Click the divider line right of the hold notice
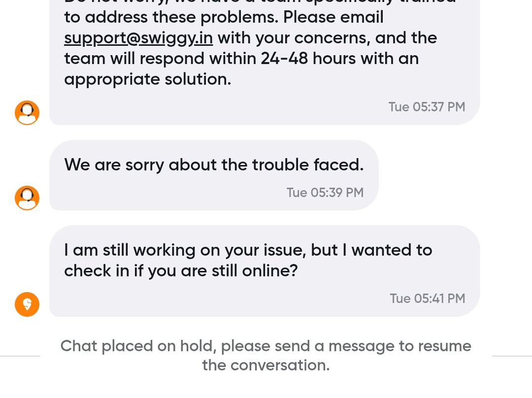Image resolution: width=532 pixels, height=398 pixels. tap(512, 356)
